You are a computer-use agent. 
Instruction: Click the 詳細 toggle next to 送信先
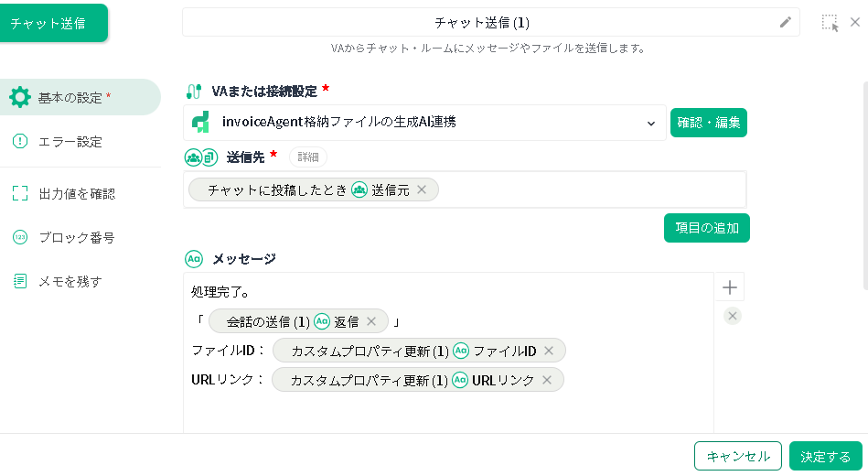(x=308, y=157)
